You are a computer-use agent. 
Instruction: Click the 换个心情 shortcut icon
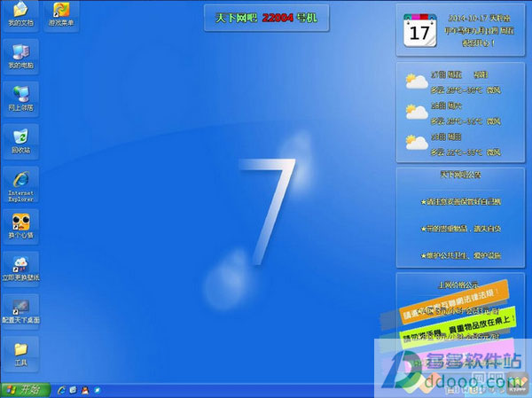(20, 227)
